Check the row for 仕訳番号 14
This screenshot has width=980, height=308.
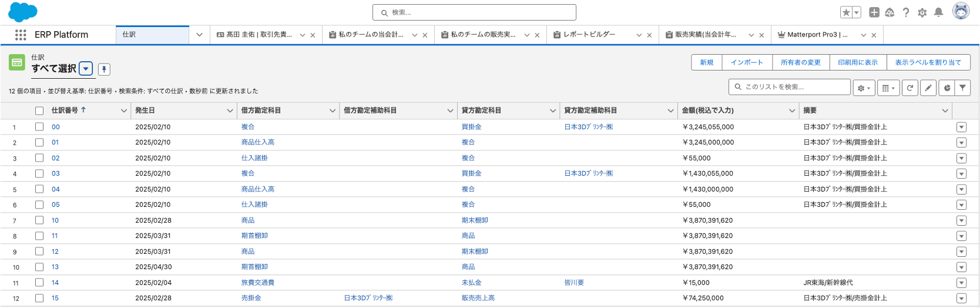click(39, 282)
